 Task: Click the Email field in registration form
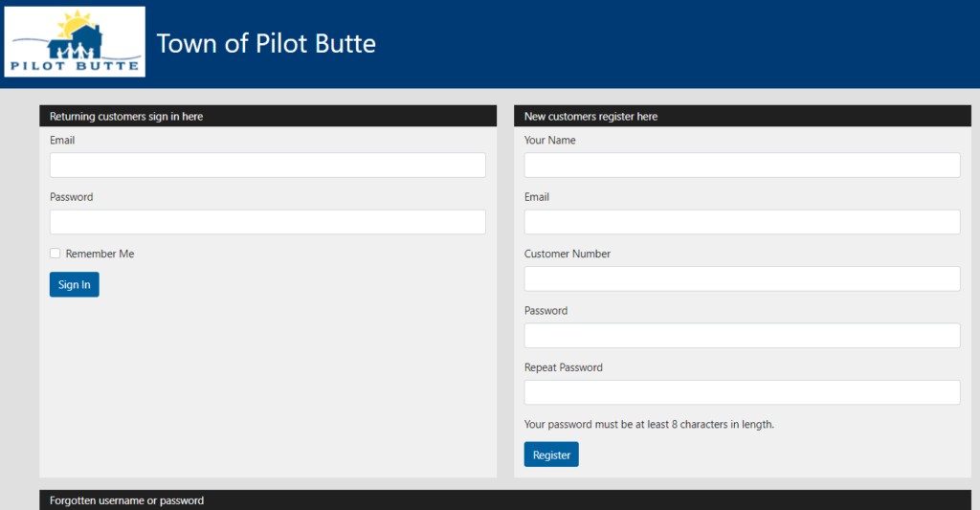pos(742,222)
